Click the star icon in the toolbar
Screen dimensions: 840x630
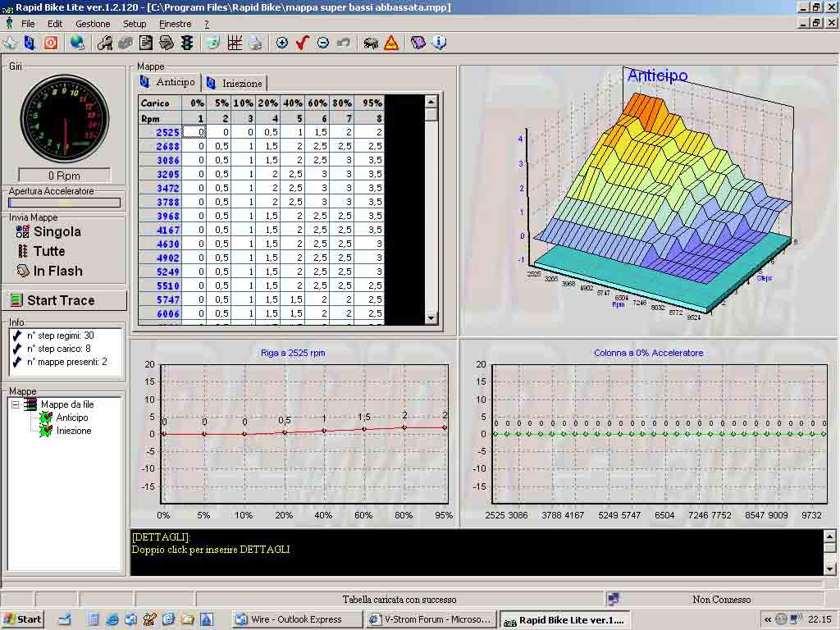click(x=10, y=43)
